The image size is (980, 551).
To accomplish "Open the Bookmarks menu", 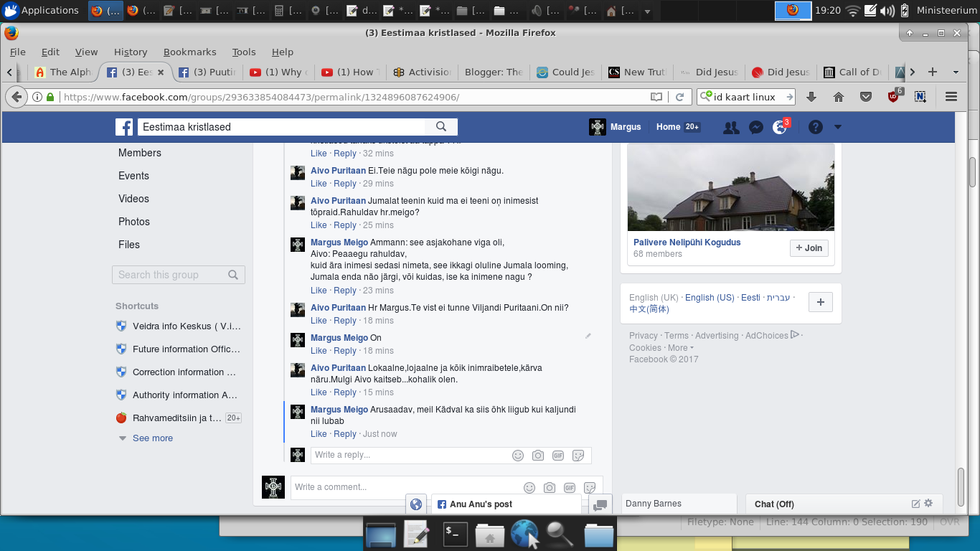I will pyautogui.click(x=190, y=52).
